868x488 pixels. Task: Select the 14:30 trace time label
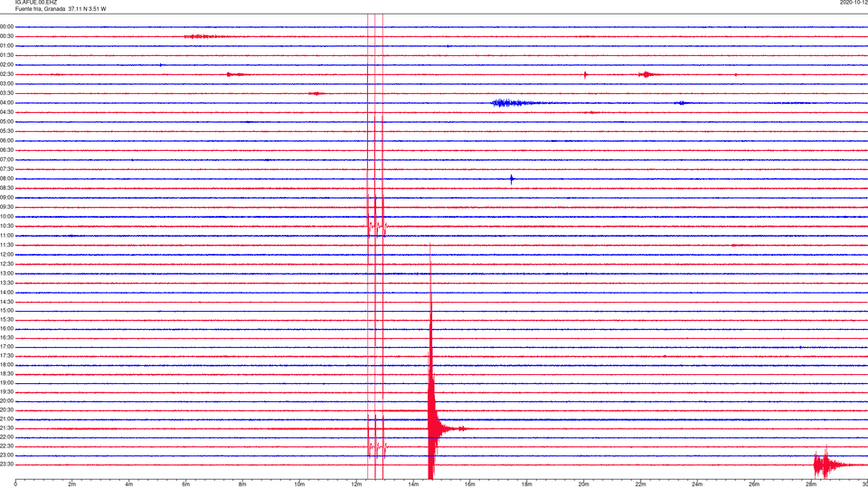click(6, 302)
